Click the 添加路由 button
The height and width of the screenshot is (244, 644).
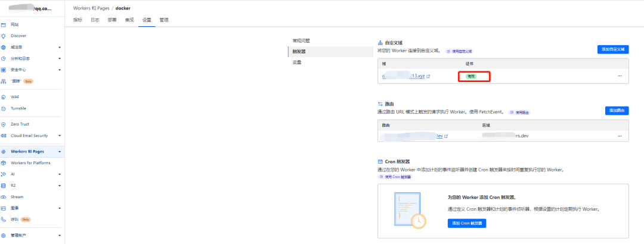point(617,111)
